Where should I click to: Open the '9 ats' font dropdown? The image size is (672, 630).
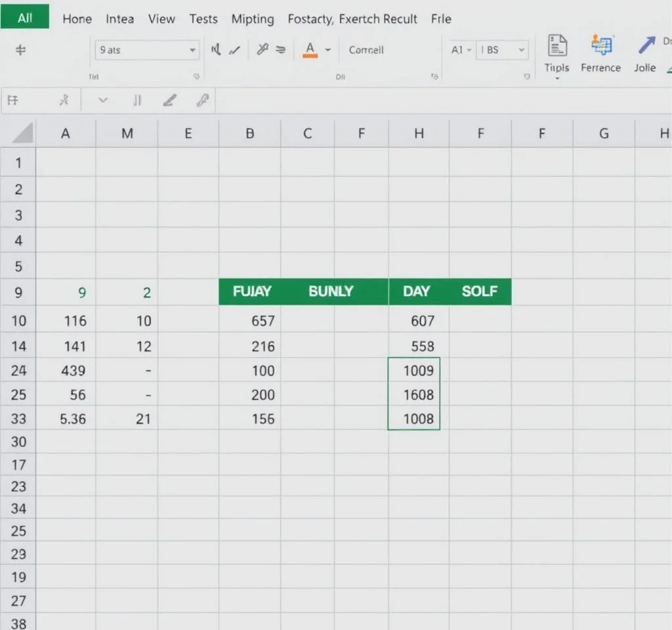[x=192, y=50]
